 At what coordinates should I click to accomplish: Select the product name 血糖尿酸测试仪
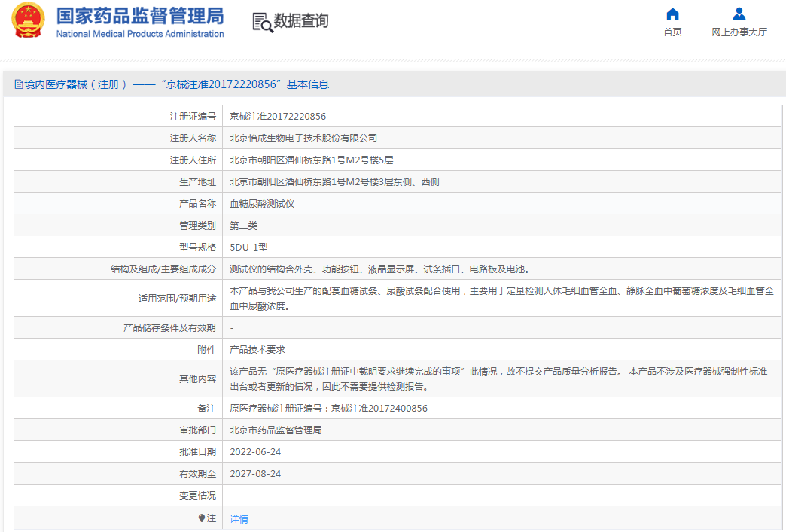tap(261, 204)
